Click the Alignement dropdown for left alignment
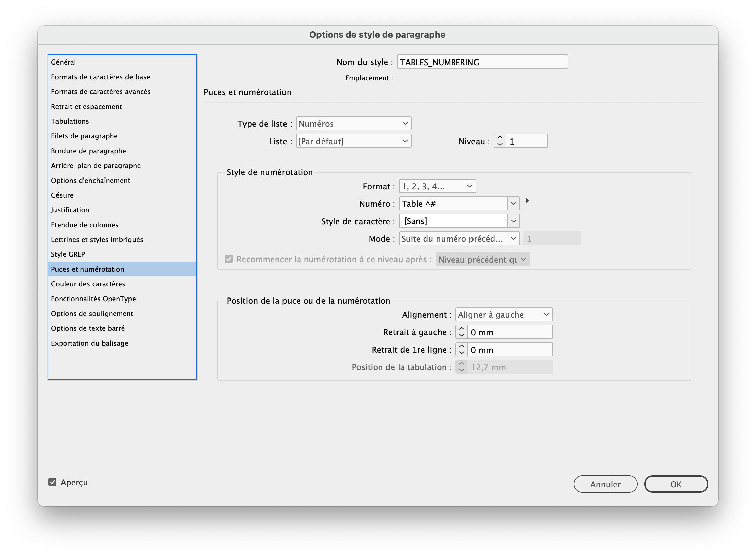The height and width of the screenshot is (556, 756). 502,314
